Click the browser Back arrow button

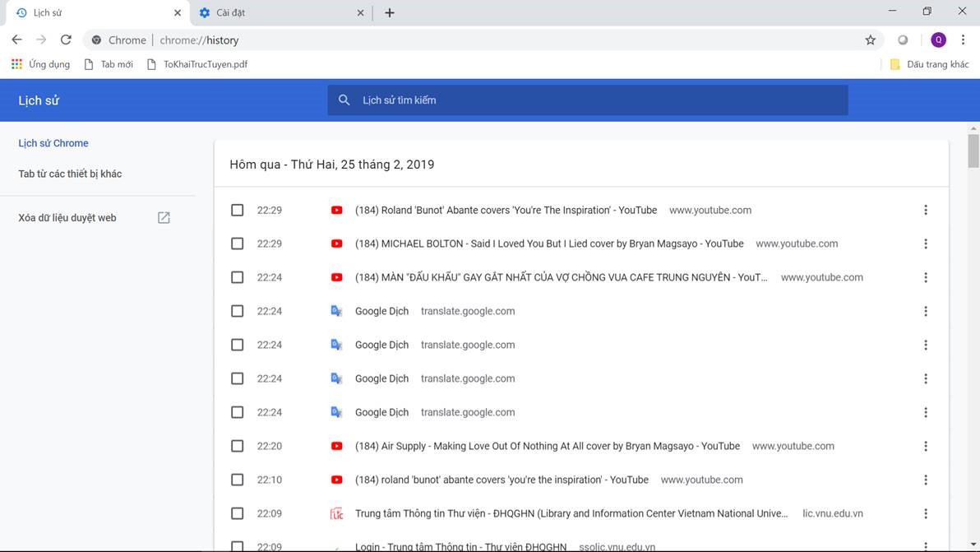[16, 39]
